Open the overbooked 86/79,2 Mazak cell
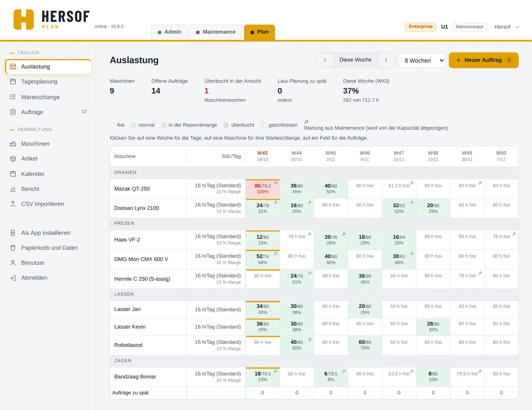The width and height of the screenshot is (532, 410). pyautogui.click(x=263, y=188)
